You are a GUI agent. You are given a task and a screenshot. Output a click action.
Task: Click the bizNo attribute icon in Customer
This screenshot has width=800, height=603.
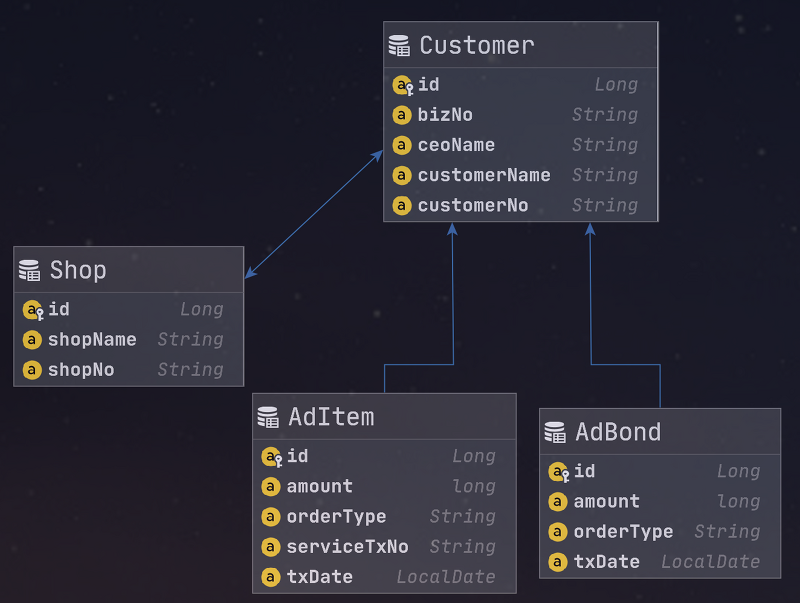[402, 115]
